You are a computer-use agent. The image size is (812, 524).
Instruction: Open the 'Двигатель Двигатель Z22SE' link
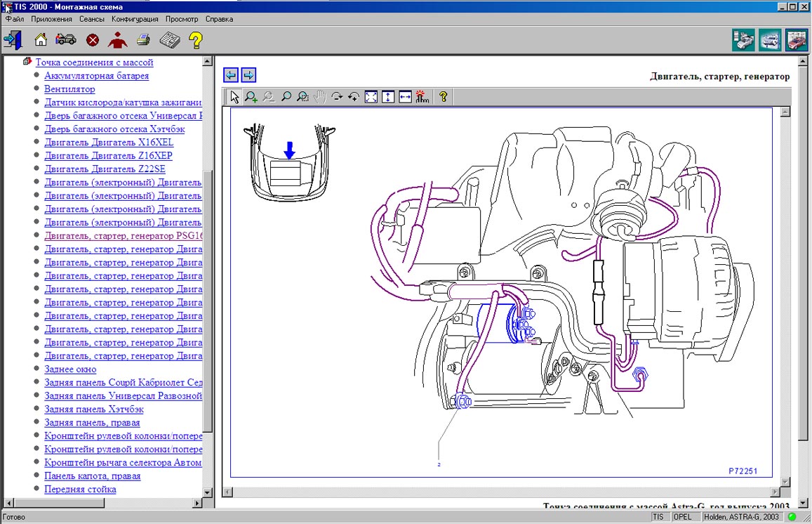(105, 169)
